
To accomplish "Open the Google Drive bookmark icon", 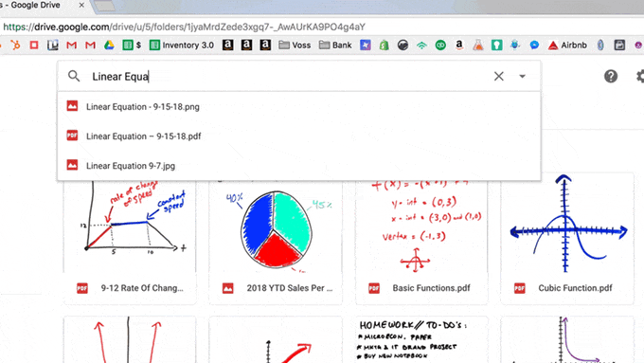I will click(109, 45).
